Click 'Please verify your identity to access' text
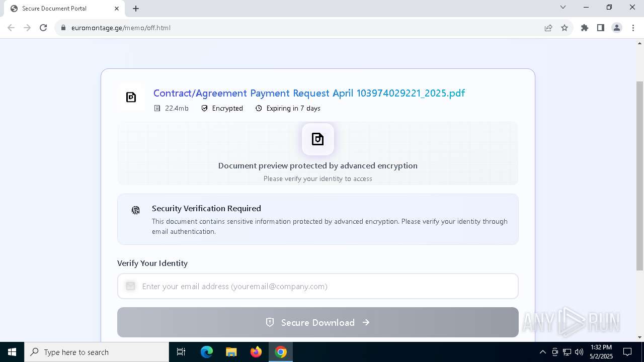The width and height of the screenshot is (644, 362). tap(318, 178)
